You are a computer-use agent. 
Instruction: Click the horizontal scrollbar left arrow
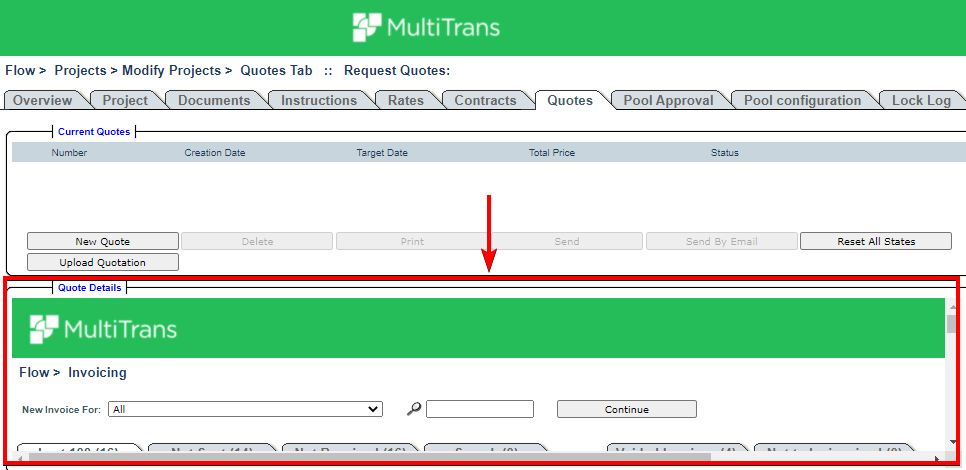(x=19, y=458)
